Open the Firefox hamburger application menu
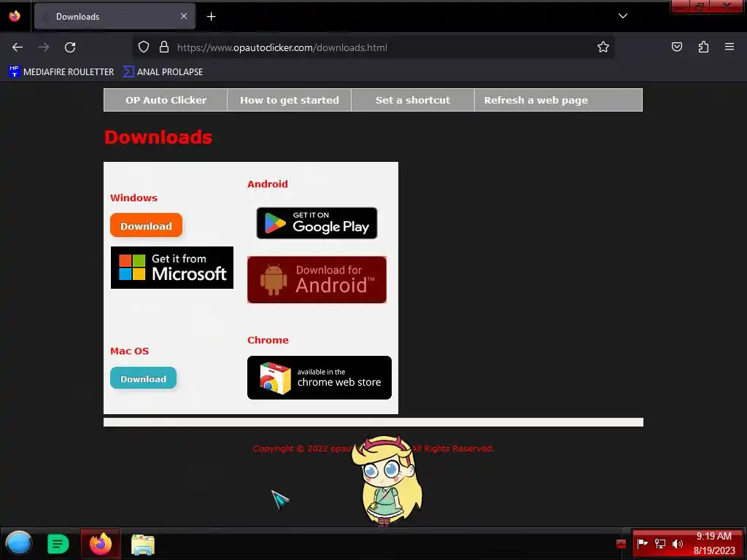Image resolution: width=747 pixels, height=560 pixels. (729, 47)
